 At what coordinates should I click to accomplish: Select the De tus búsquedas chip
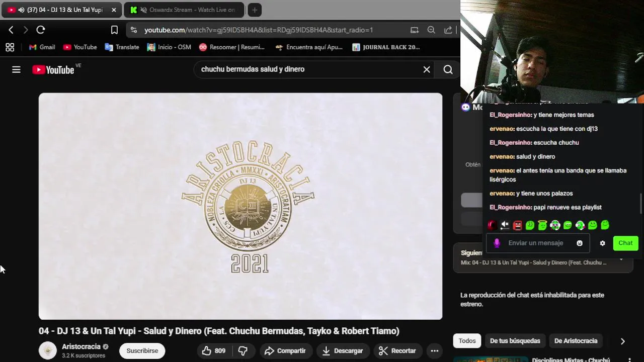(515, 341)
